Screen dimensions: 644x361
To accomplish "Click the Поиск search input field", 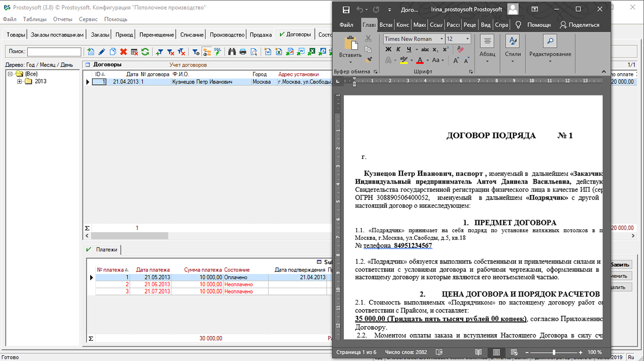I will coord(54,52).
